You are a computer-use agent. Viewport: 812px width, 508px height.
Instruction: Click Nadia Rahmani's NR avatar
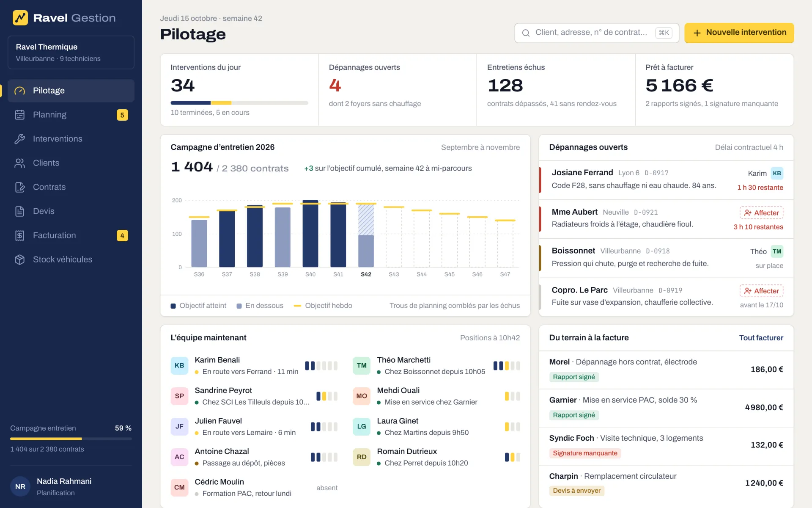point(20,487)
